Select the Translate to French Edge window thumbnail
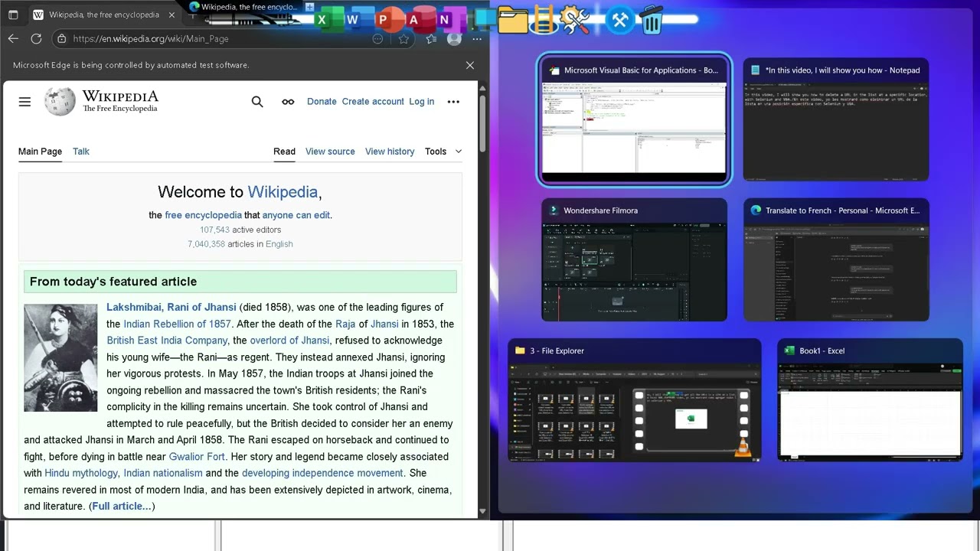Screen dimensions: 980x551 (836, 260)
